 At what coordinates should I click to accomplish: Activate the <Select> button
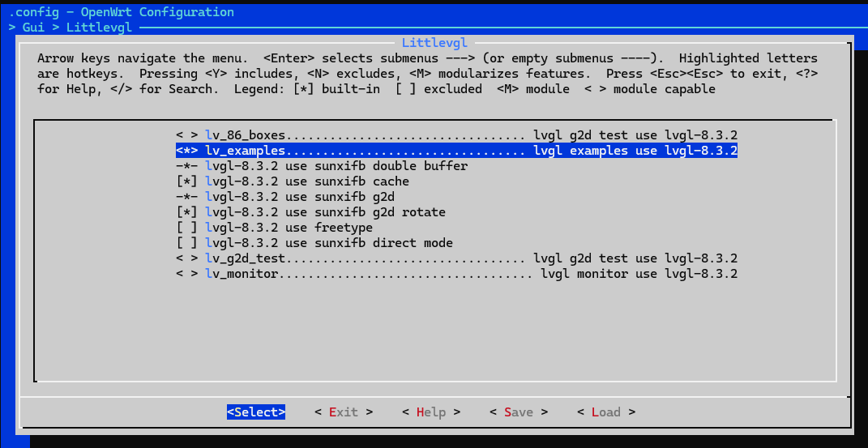pos(256,412)
